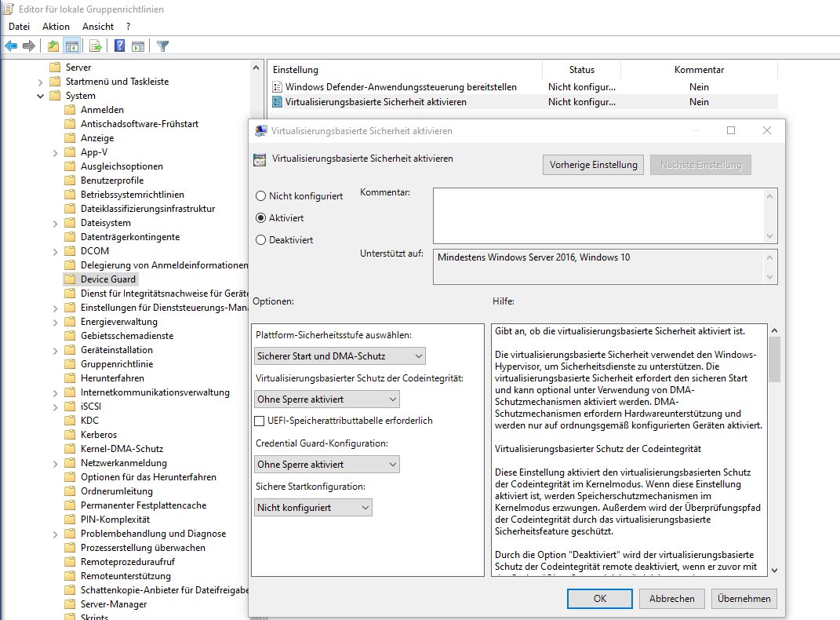The height and width of the screenshot is (620, 840).
Task: Select the Up one level icon
Action: point(53,46)
